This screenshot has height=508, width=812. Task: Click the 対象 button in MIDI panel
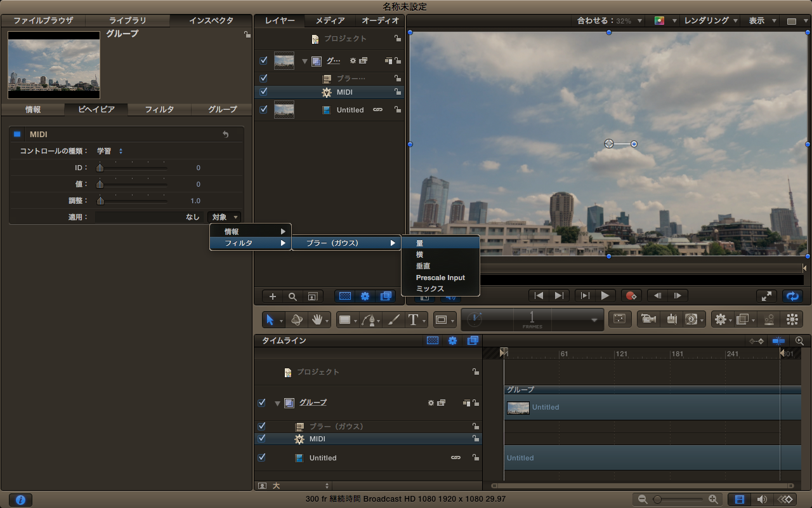point(225,217)
